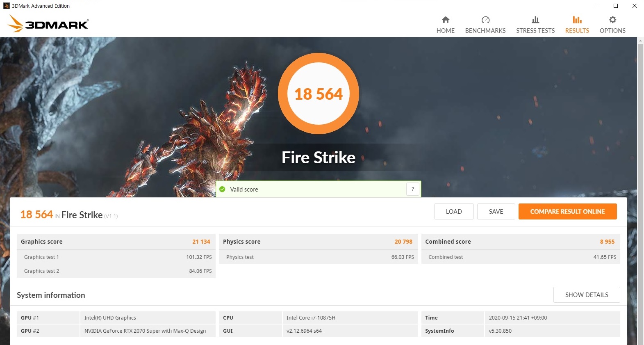Click the SHOW DETAILS button
The image size is (644, 345).
(x=587, y=295)
